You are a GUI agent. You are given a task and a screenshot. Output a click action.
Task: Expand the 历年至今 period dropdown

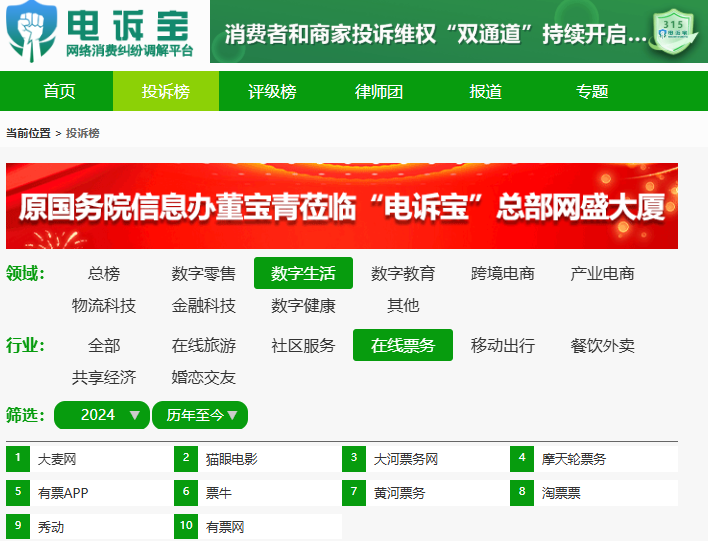coord(200,415)
